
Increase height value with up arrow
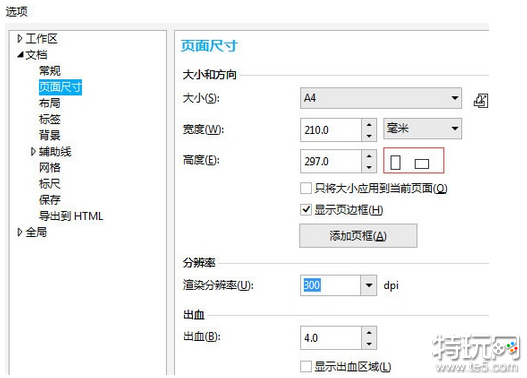pos(369,156)
